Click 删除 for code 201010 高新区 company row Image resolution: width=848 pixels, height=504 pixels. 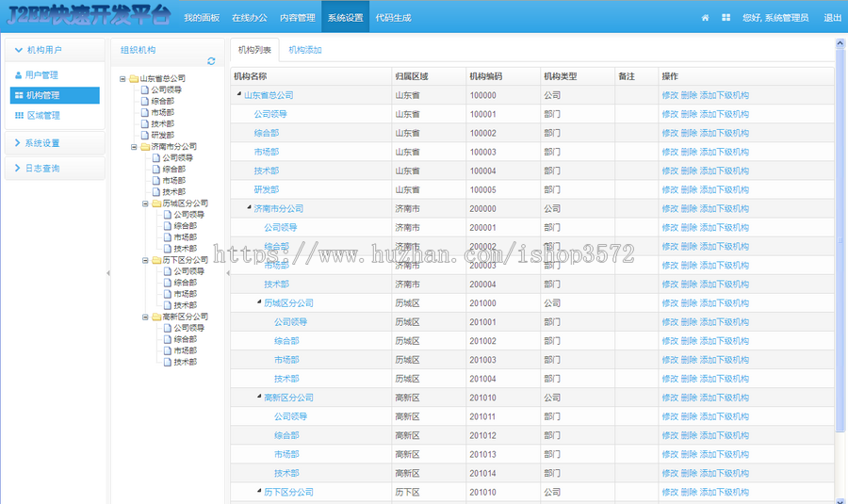[689, 398]
